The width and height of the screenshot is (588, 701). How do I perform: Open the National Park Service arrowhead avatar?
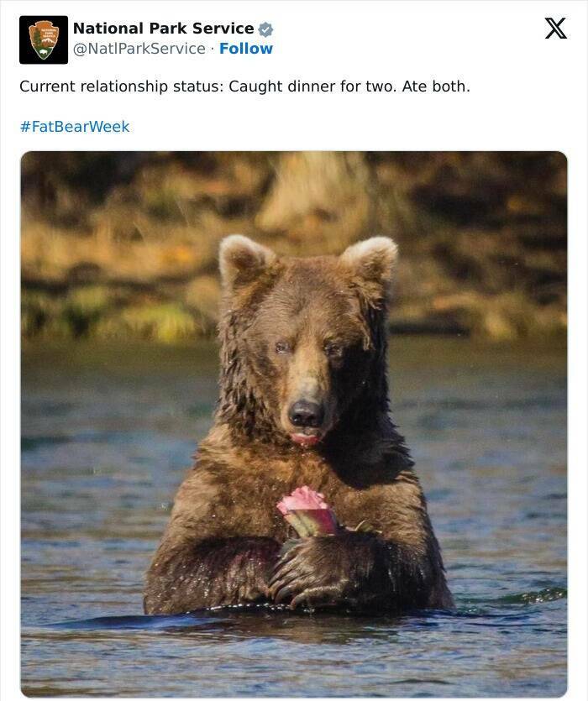coord(44,39)
